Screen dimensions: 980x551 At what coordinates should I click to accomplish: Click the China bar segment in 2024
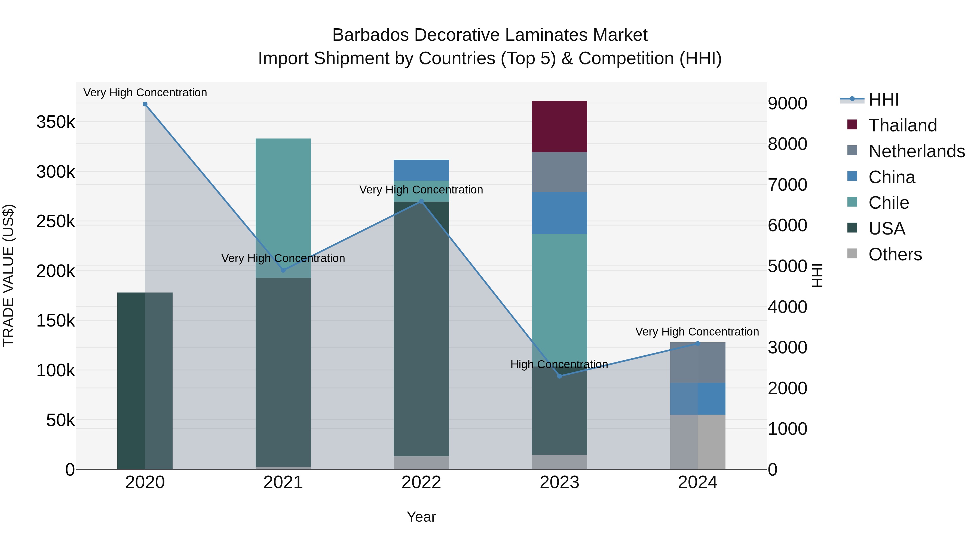coord(698,399)
